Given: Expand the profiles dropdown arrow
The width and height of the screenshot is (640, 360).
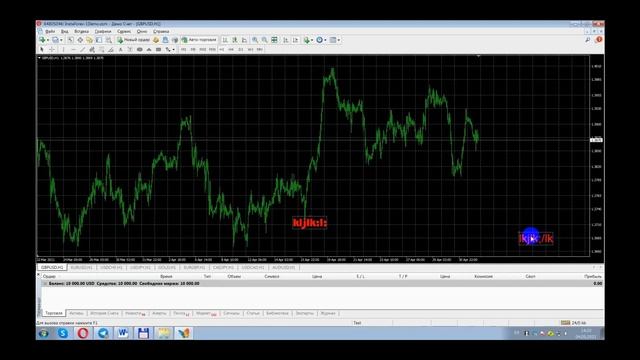Looking at the screenshot, I should tap(61, 40).
